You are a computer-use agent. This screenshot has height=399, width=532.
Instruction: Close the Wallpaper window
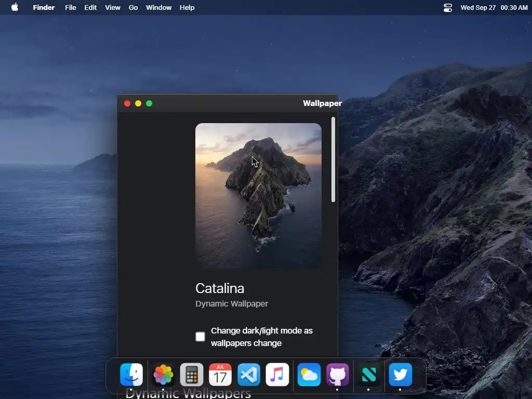coord(127,103)
